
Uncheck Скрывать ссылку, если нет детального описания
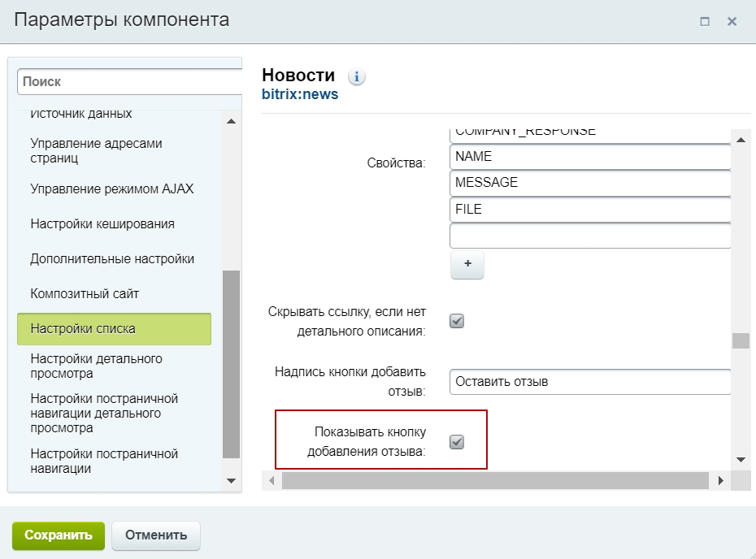pos(457,321)
